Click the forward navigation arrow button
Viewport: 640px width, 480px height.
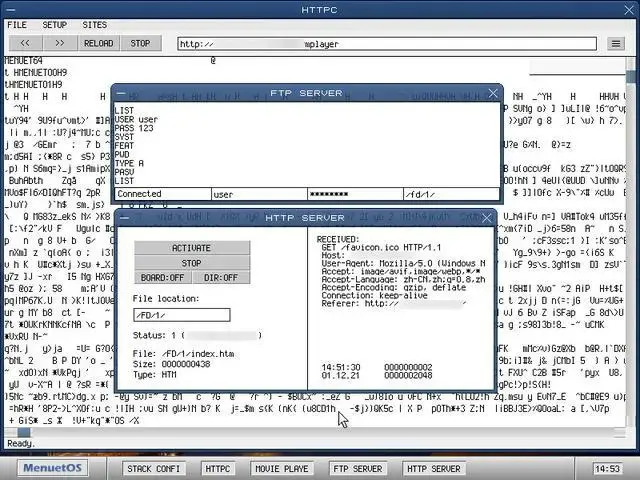(60, 43)
